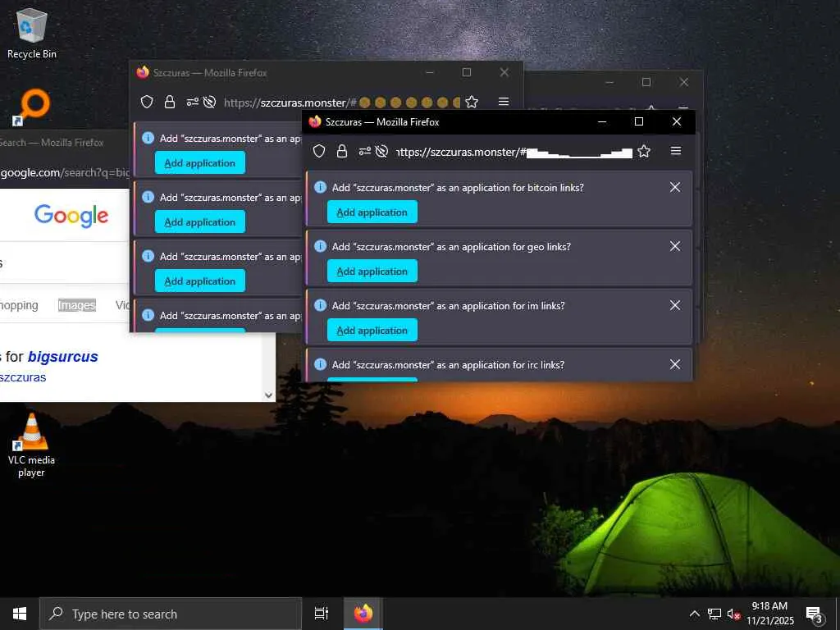Dismiss the irc links notification
The width and height of the screenshot is (840, 630).
pos(675,364)
